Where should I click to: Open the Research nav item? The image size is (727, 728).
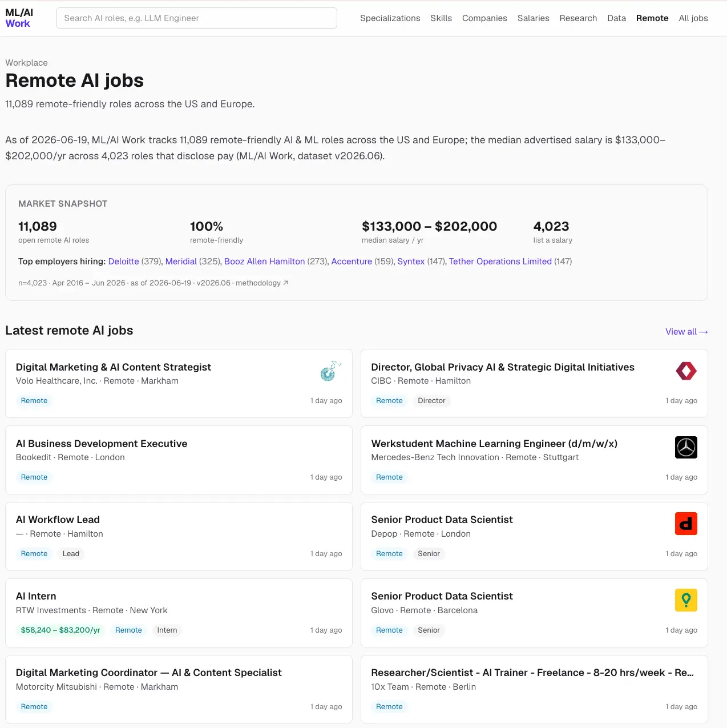(578, 18)
